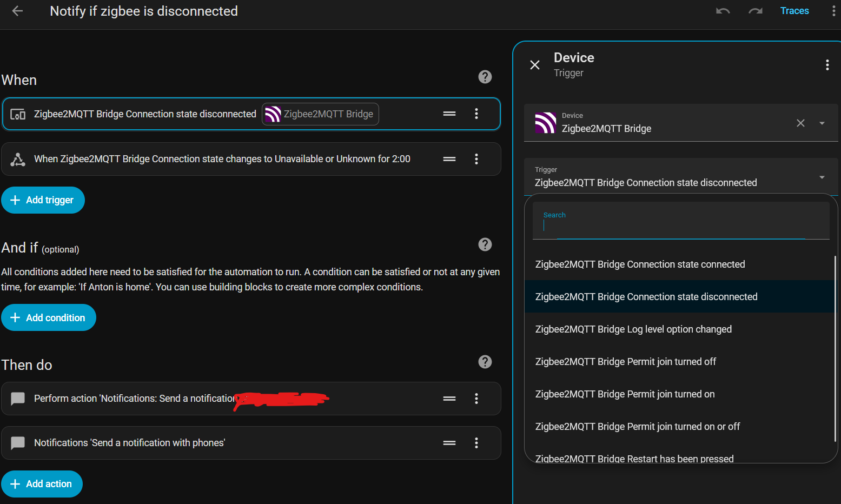Open the Traces link
The height and width of the screenshot is (504, 841).
point(794,11)
